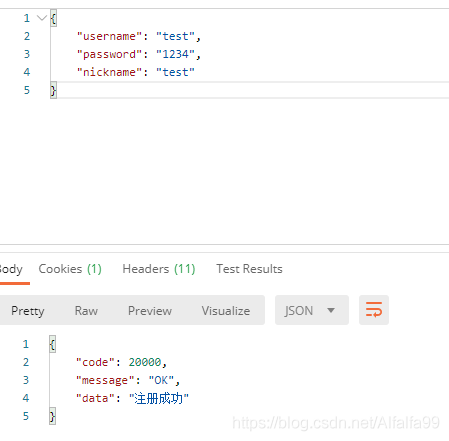Select the response Body tab
The image size is (449, 441).
[x=11, y=269]
